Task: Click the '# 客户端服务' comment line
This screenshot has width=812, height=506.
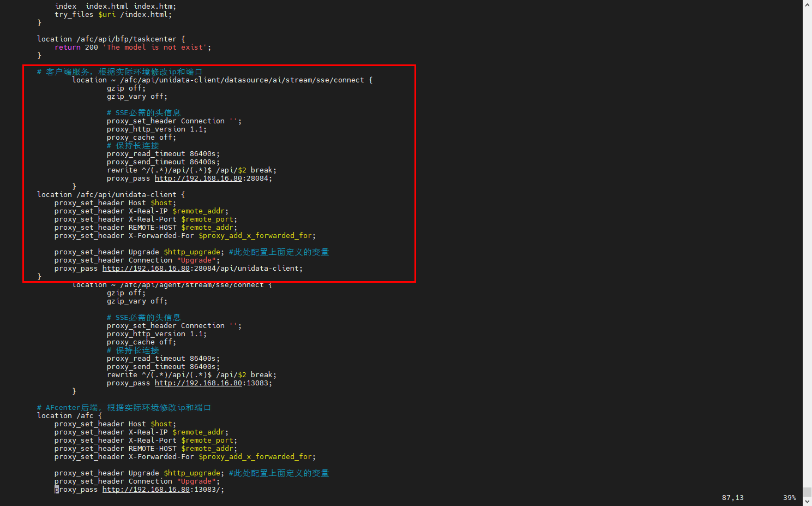Action: tap(119, 72)
